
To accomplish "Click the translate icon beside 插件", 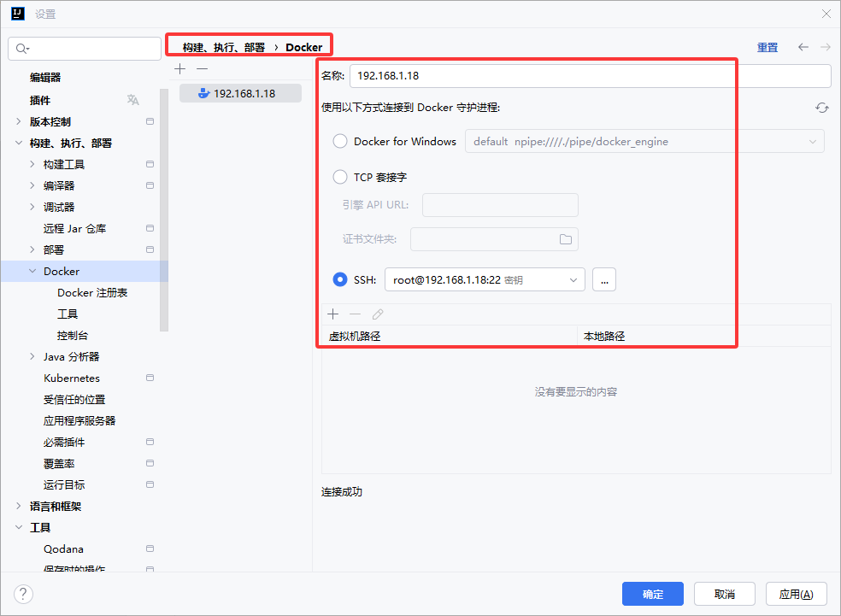I will [132, 100].
